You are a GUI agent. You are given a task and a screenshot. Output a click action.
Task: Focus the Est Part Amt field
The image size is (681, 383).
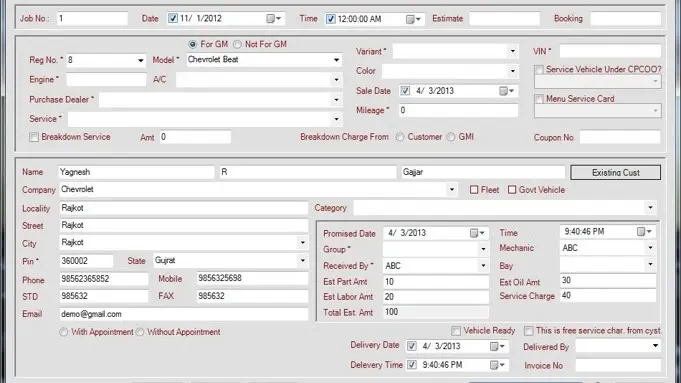(x=436, y=282)
